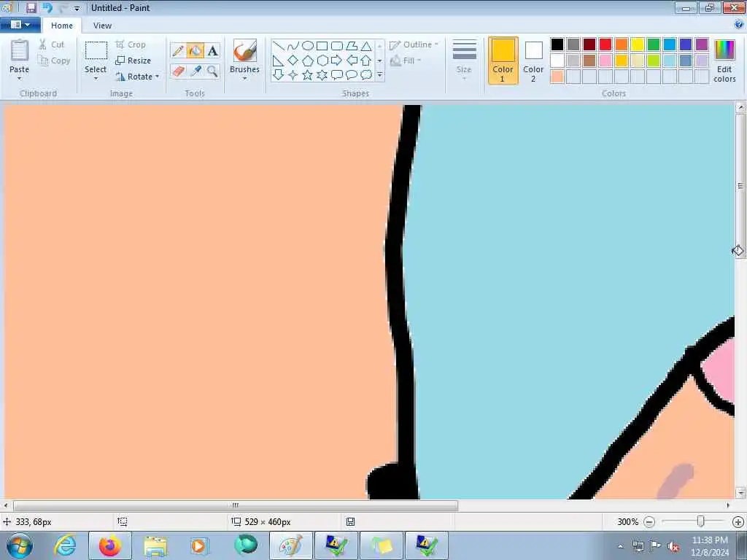Choose the Up arrow shape
The image size is (747, 560).
coord(366,61)
